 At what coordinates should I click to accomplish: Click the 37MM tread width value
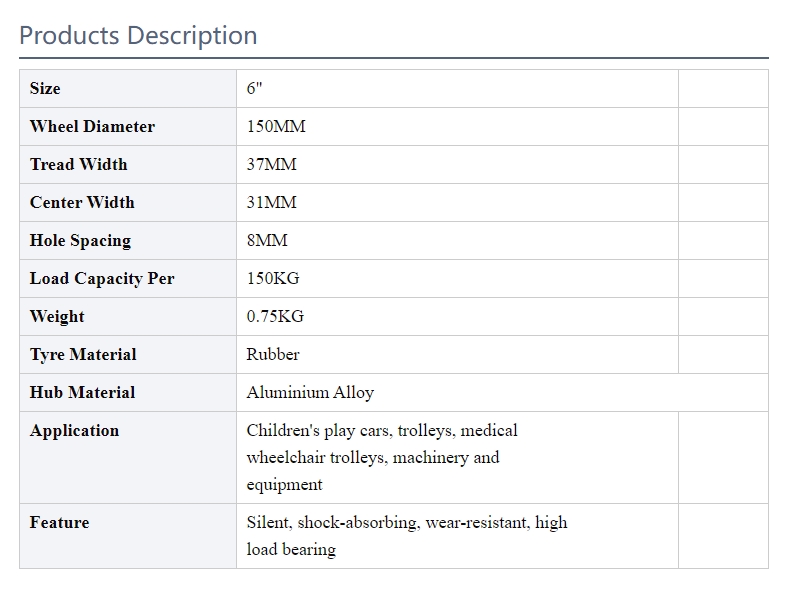point(272,164)
